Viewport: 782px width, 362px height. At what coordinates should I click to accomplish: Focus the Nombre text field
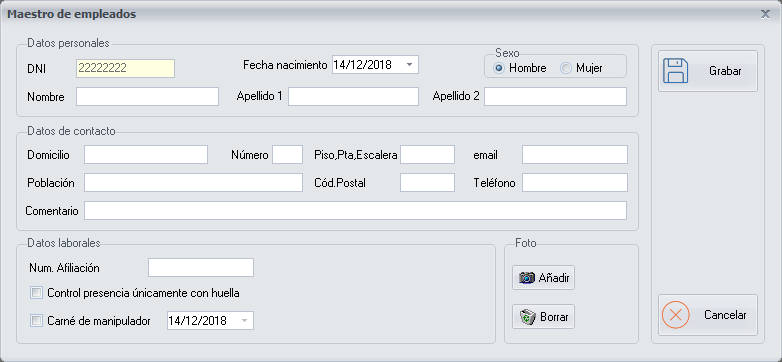(147, 97)
